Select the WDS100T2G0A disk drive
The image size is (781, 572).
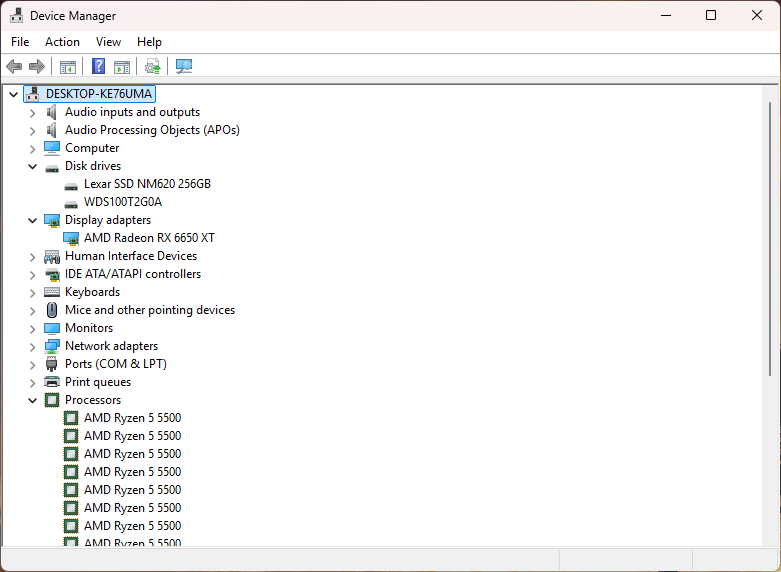coord(123,202)
